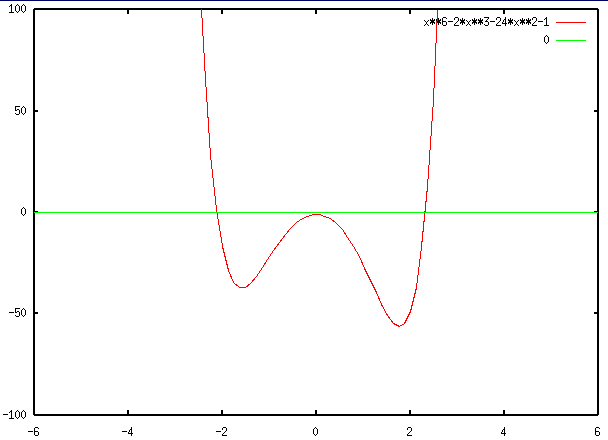Select the legend label '0'

[x=546, y=40]
